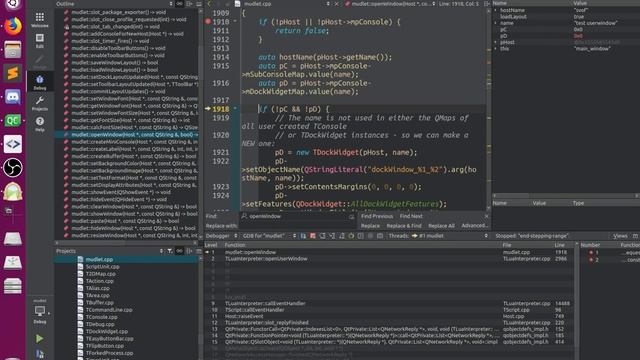The image size is (640, 360).
Task: Click Find Previous button
Action: [377, 216]
